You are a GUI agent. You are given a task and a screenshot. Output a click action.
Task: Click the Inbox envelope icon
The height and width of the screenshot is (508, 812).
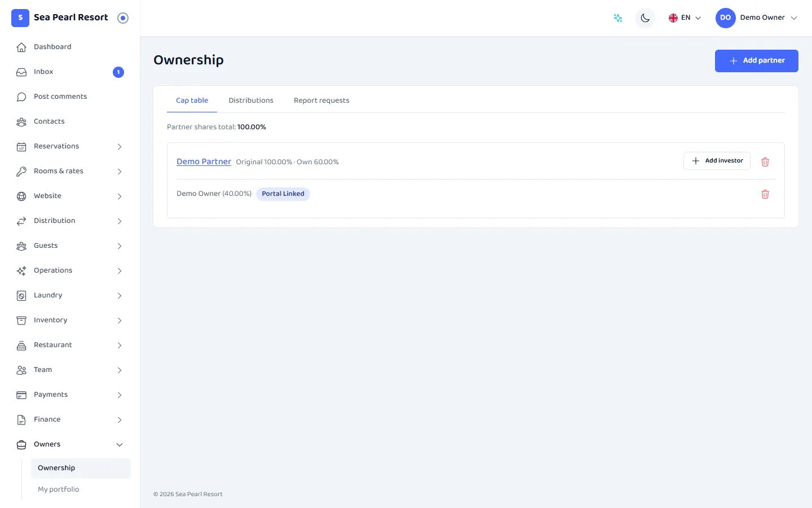21,72
